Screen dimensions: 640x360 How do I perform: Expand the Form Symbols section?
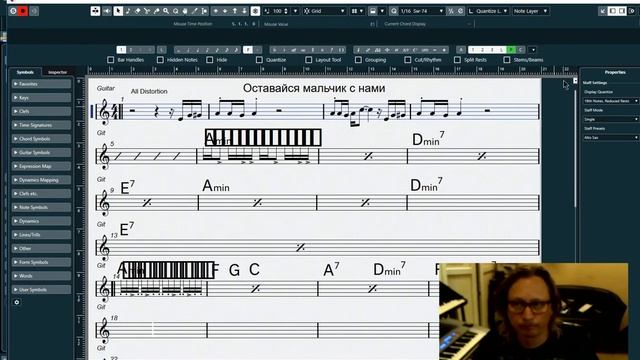point(41,262)
